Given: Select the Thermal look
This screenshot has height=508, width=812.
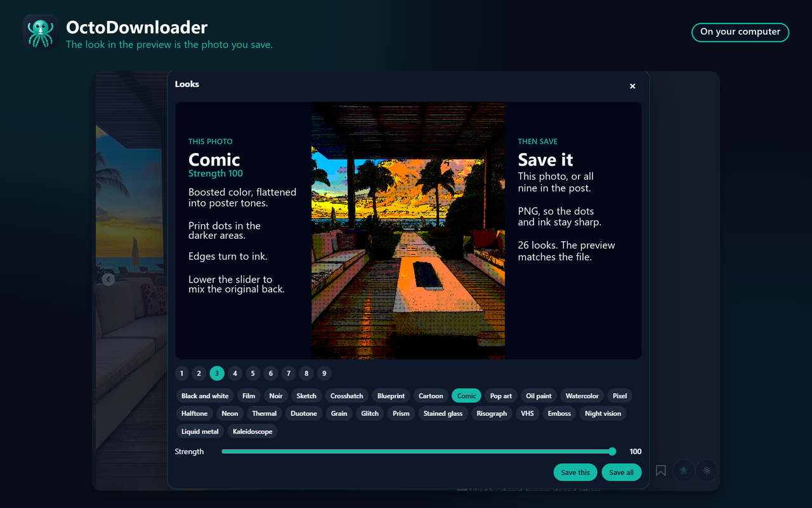Looking at the screenshot, I should tap(264, 413).
